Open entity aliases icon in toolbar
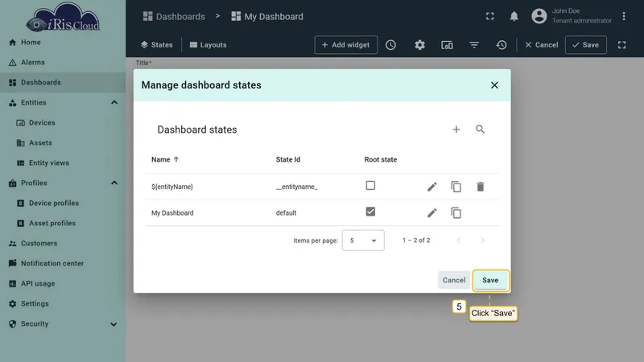The height and width of the screenshot is (362, 644). (447, 45)
